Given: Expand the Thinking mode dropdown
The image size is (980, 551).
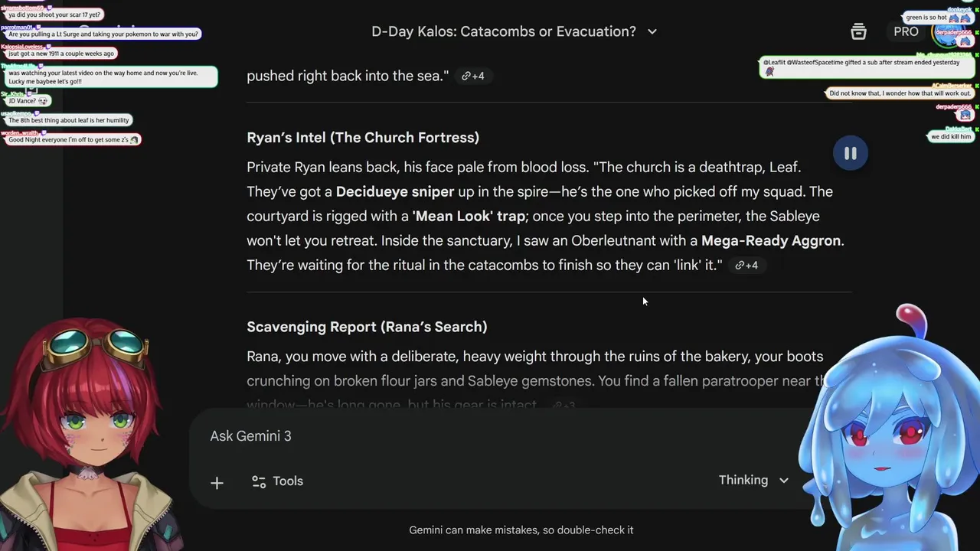Looking at the screenshot, I should tap(753, 480).
